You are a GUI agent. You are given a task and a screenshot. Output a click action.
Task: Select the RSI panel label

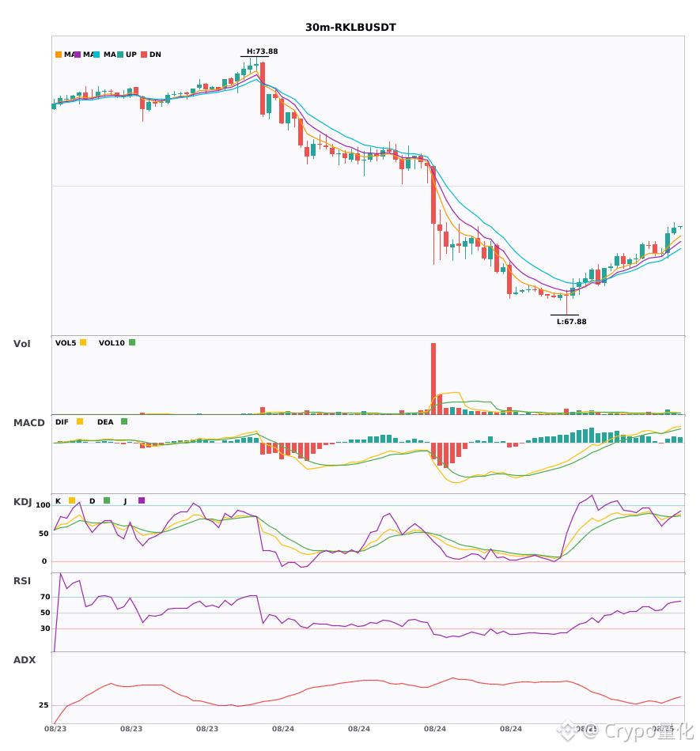point(22,581)
